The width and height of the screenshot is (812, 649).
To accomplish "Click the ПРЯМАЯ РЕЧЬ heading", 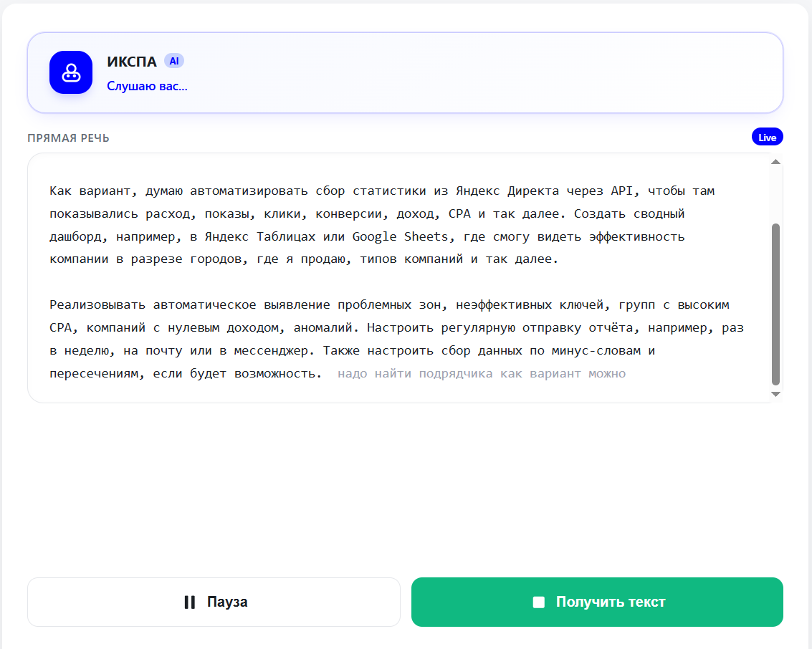I will (x=68, y=138).
